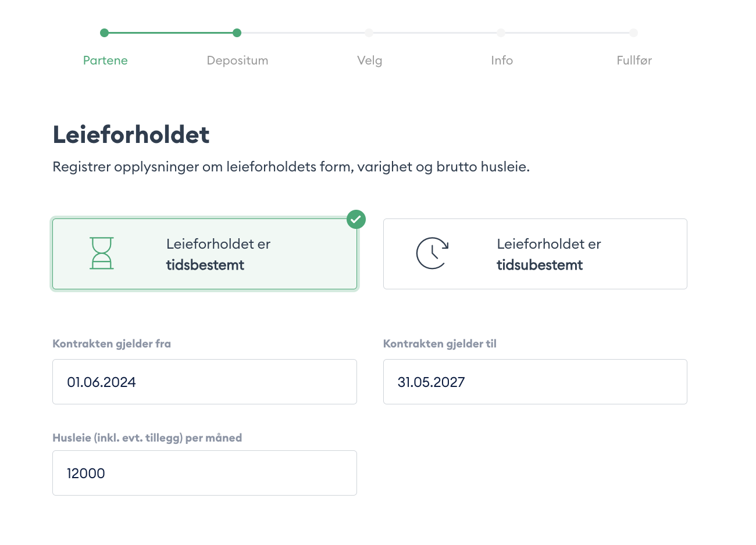Open the 'Kontrakten gjelder til' date picker
Image resolution: width=756 pixels, height=545 pixels.
click(x=535, y=382)
